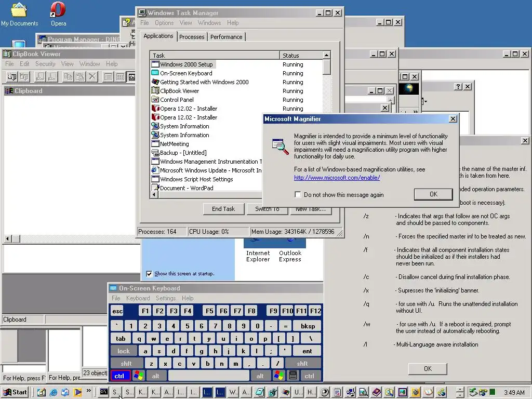Image resolution: width=532 pixels, height=399 pixels.
Task: Click the esc key on On-Screen Keyboard
Action: point(117,311)
